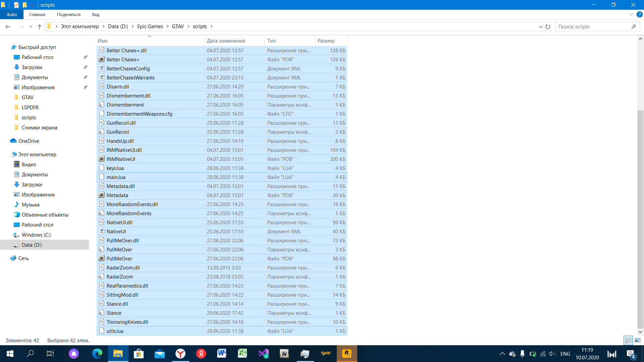Navigate to Epic Games breadcrumb
This screenshot has width=644, height=362.
pyautogui.click(x=150, y=26)
